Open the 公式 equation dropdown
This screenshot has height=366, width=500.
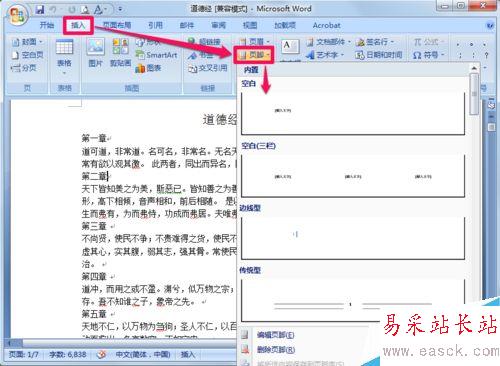428,42
